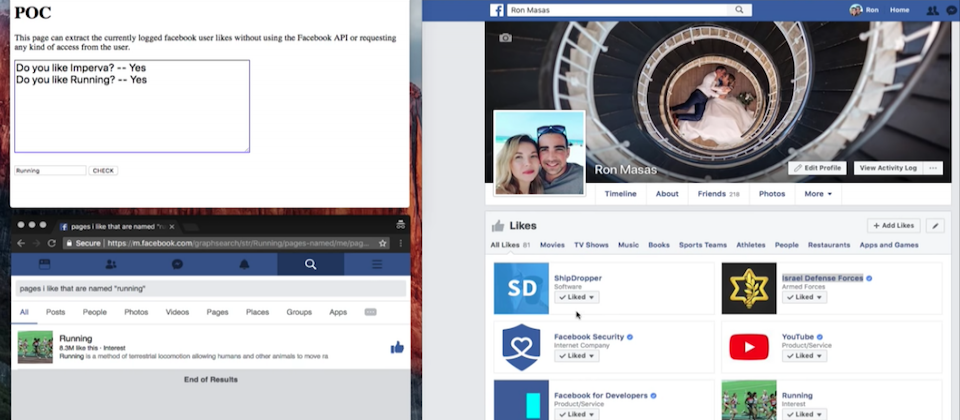Click the pencil edit icon in the Likes section
This screenshot has width=960, height=420.
point(935,226)
